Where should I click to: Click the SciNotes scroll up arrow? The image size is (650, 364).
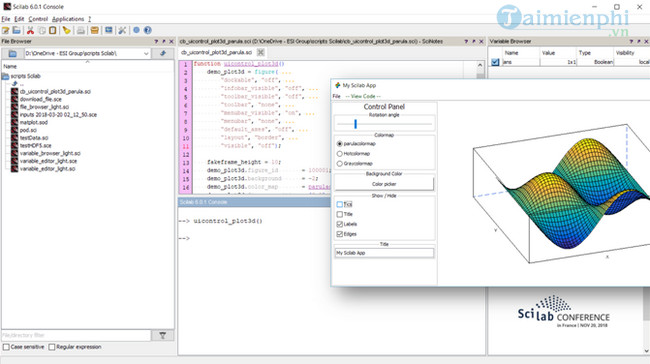[480, 65]
